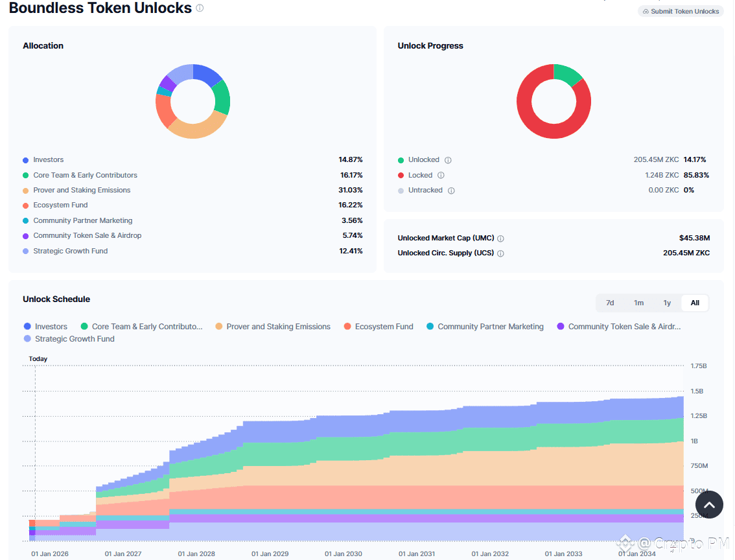Select the 7d time range tab
735x560 pixels.
[610, 303]
